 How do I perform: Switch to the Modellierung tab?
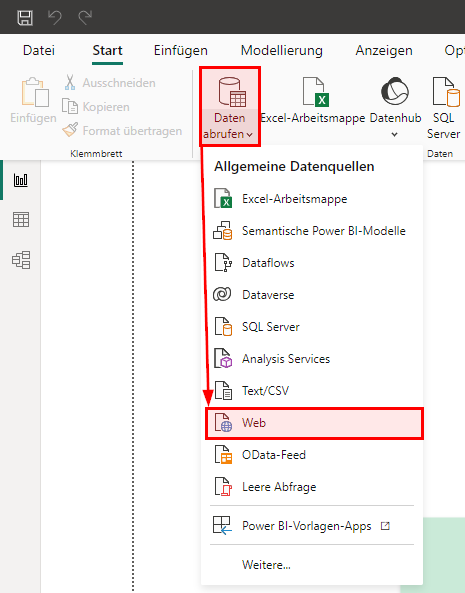(x=282, y=50)
